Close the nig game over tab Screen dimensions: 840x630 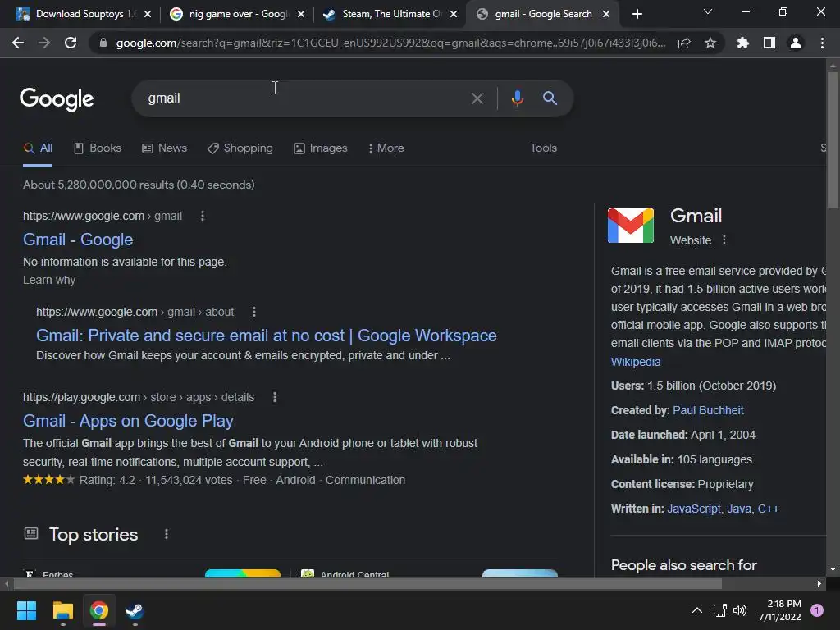pos(301,14)
